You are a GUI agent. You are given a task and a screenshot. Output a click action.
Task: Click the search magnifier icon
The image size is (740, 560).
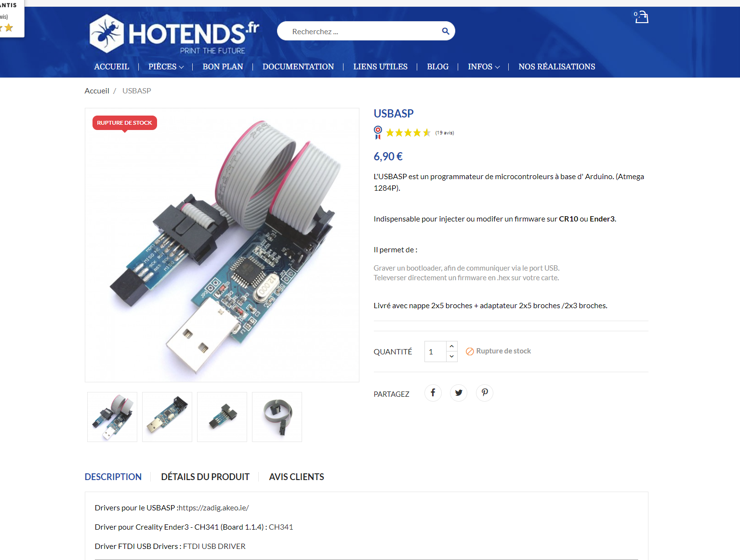(446, 31)
